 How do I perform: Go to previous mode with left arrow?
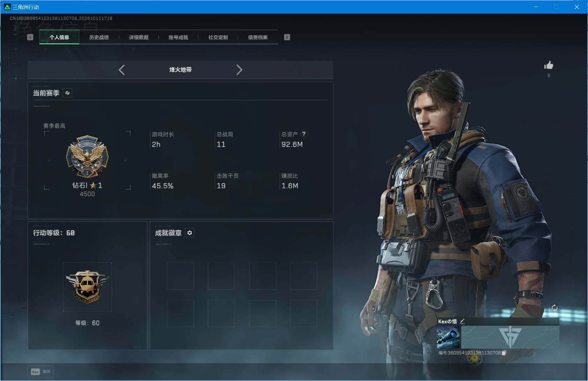(x=122, y=70)
